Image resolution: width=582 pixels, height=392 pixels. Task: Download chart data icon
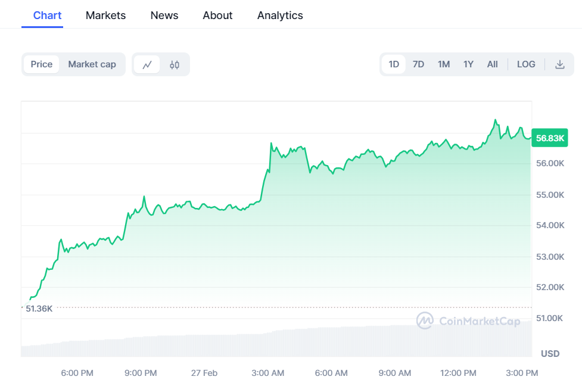[560, 64]
